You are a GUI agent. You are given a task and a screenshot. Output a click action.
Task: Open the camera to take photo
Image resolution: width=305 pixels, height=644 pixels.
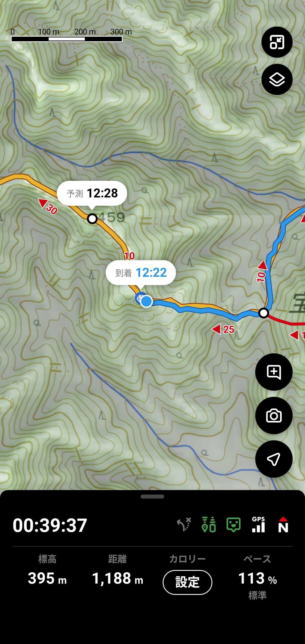tap(274, 415)
